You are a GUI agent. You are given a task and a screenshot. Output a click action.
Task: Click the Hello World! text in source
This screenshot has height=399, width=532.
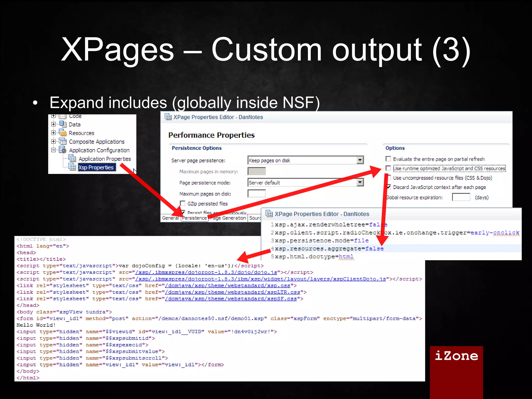tap(36, 325)
